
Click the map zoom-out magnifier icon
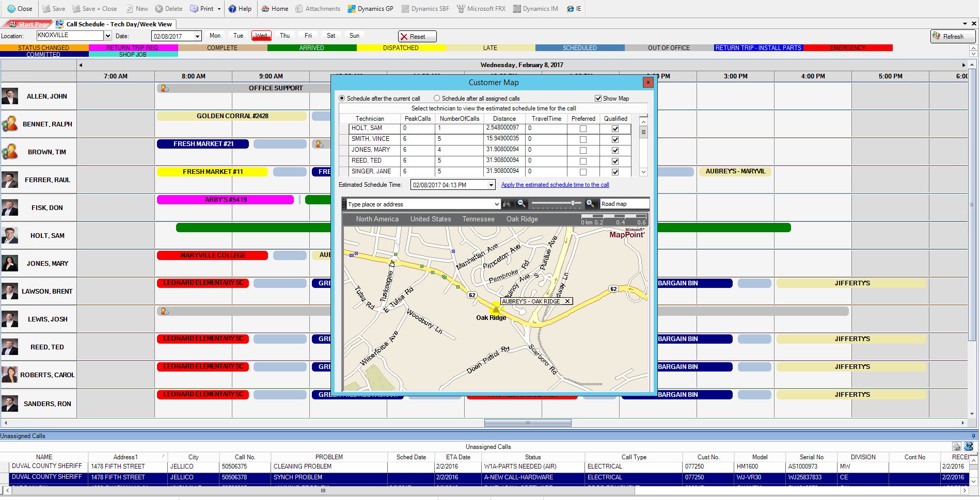pyautogui.click(x=521, y=204)
